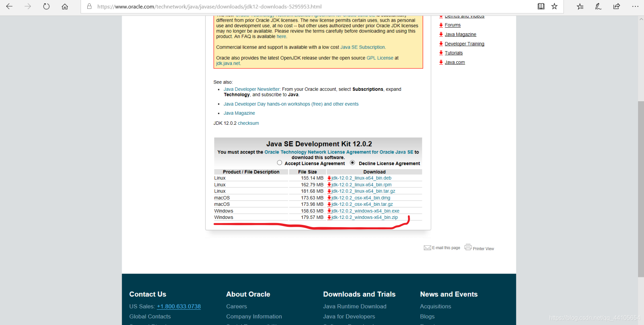Click the 179.57 MB file size cell
644x325 pixels.
(307, 217)
